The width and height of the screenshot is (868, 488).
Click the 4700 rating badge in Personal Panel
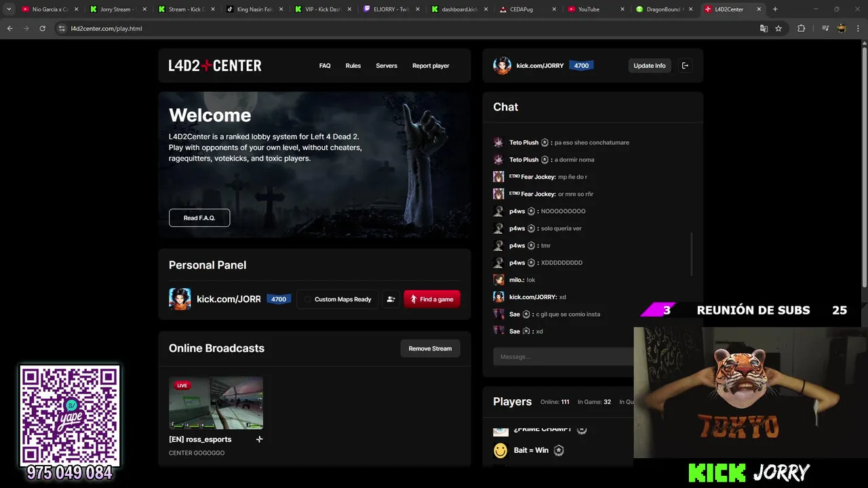(279, 299)
